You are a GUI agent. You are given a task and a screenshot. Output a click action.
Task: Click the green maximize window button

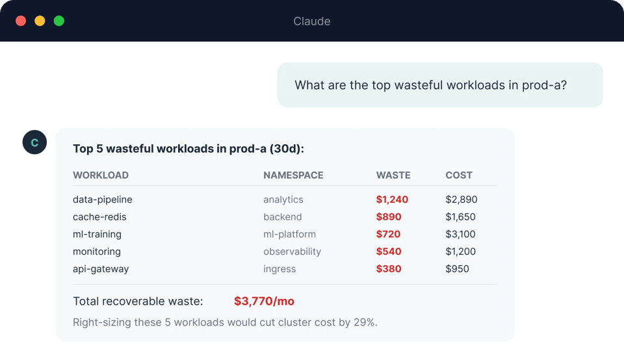[59, 21]
